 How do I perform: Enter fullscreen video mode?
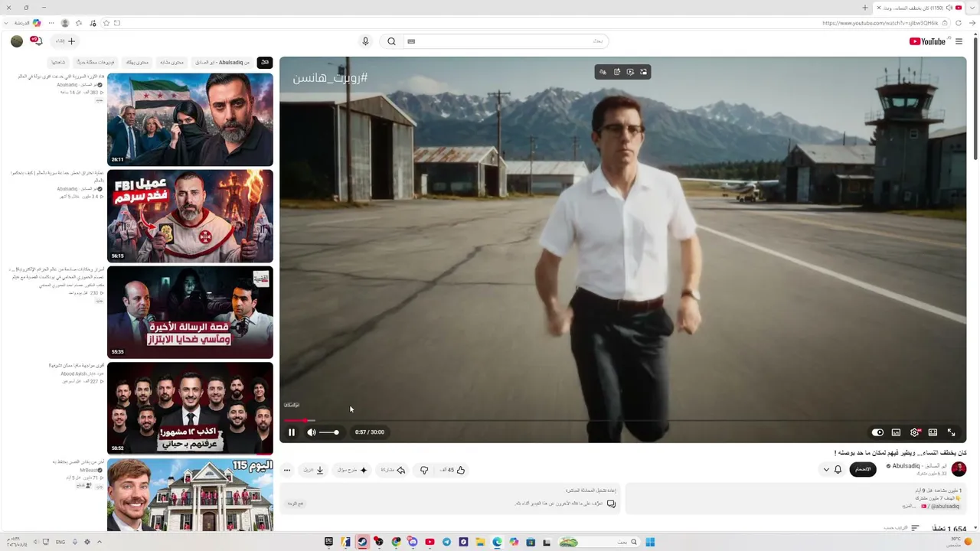point(951,432)
